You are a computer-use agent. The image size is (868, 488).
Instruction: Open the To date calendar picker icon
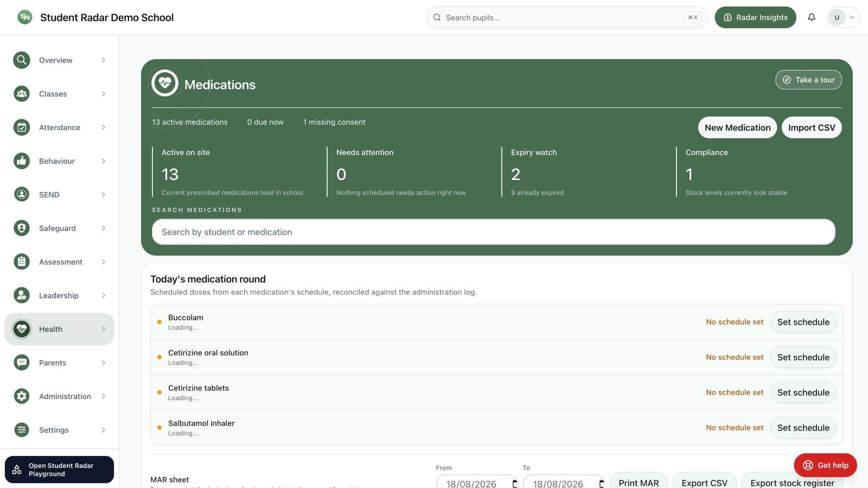point(601,484)
